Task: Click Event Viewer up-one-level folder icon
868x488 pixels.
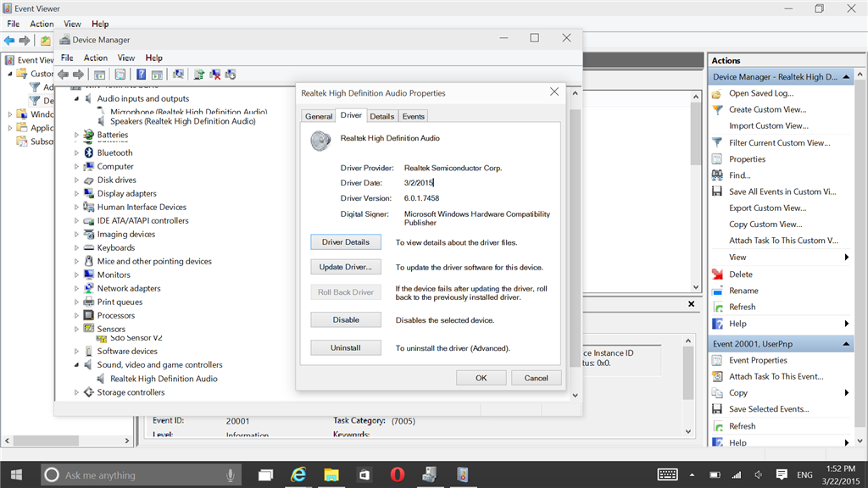Action: (x=46, y=41)
